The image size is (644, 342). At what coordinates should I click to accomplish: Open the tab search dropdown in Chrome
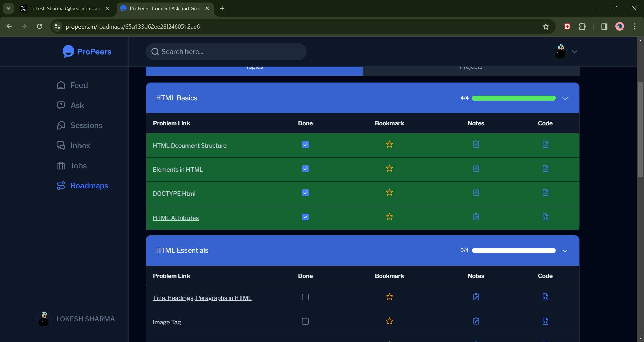coord(8,8)
